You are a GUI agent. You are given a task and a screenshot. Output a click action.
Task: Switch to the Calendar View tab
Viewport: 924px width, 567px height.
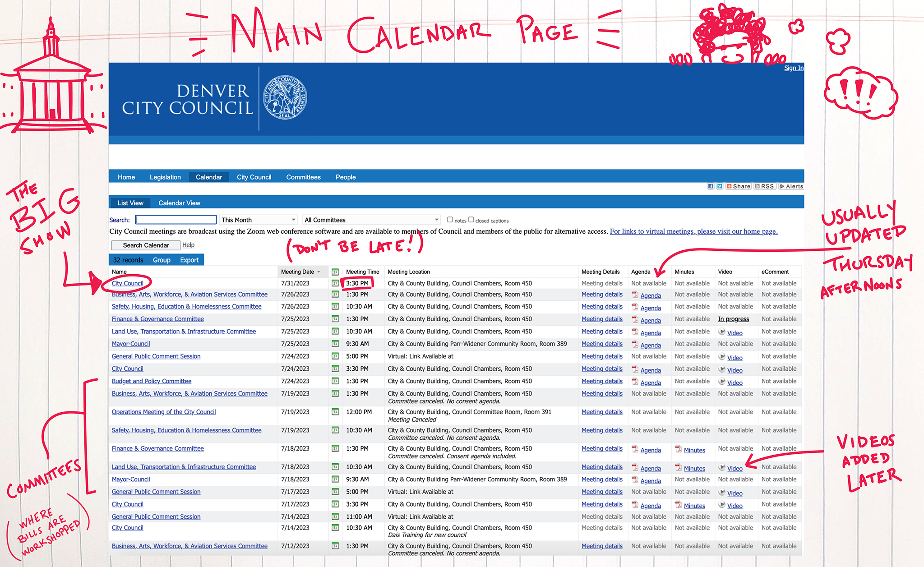click(179, 203)
